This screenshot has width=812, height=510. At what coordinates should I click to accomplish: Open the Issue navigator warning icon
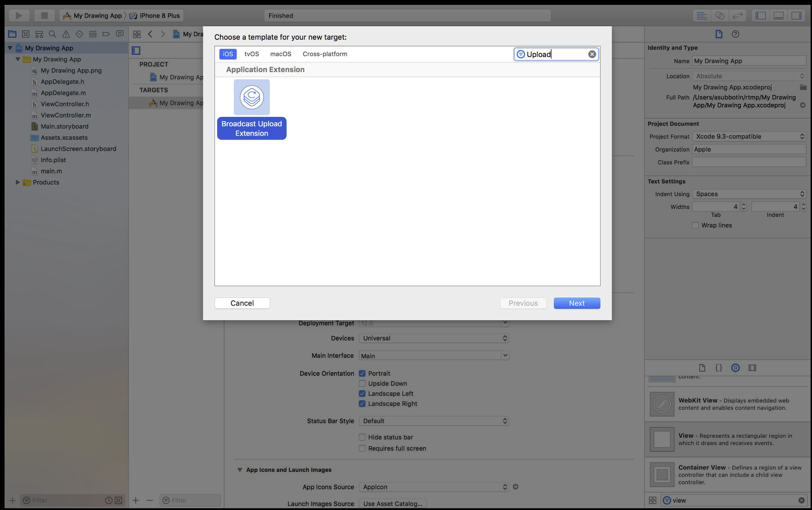coord(66,34)
